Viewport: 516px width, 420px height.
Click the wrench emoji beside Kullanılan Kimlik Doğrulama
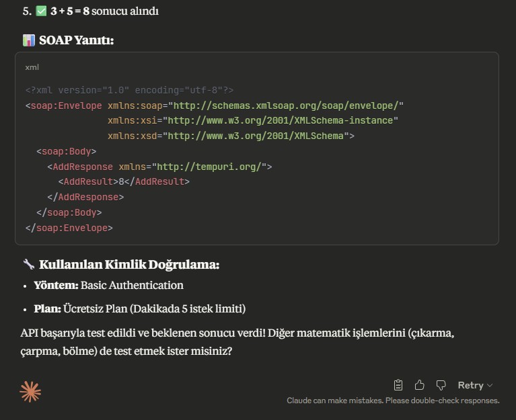pyautogui.click(x=29, y=265)
